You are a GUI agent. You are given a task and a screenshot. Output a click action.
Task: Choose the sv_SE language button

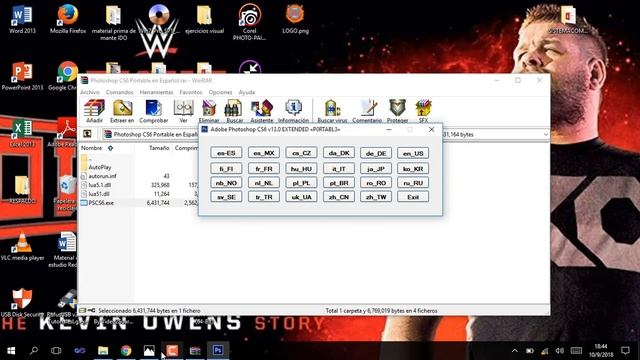(226, 197)
